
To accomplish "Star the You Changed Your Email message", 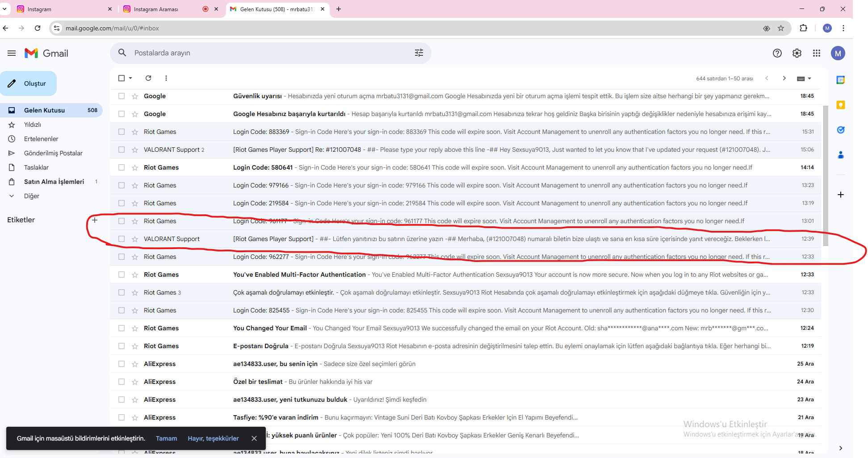I will pyautogui.click(x=135, y=328).
